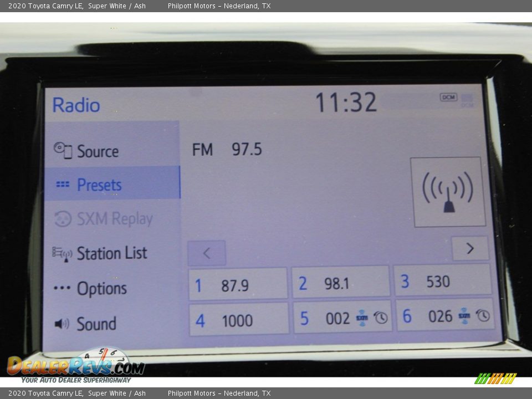
Task: Tap the DCM status icon
Action: (x=448, y=98)
